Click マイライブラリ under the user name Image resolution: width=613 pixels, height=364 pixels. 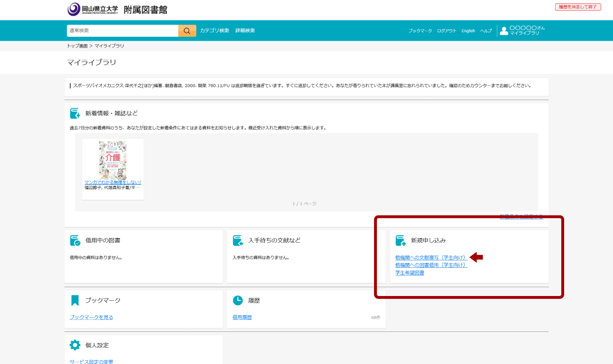(x=524, y=34)
